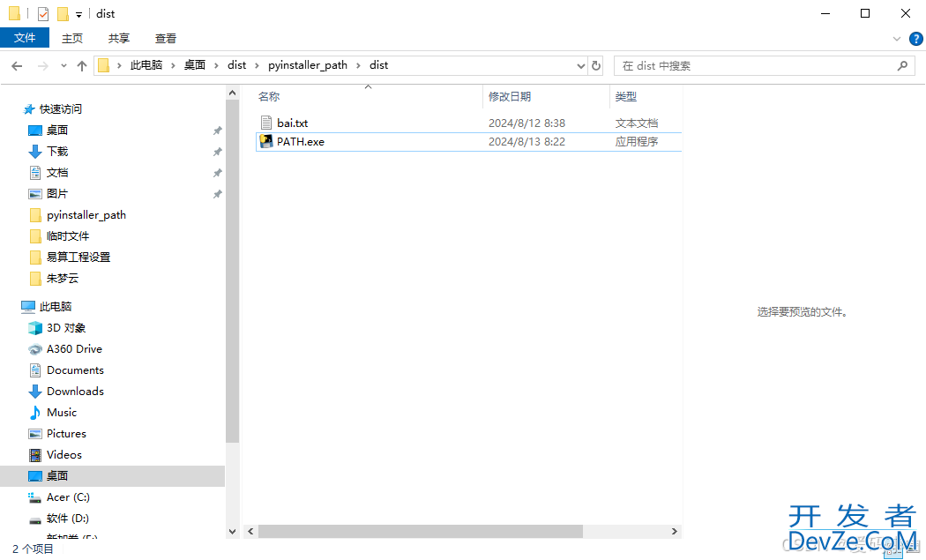The width and height of the screenshot is (926, 560).
Task: Open 软件 (D:) drive
Action: pos(67,519)
